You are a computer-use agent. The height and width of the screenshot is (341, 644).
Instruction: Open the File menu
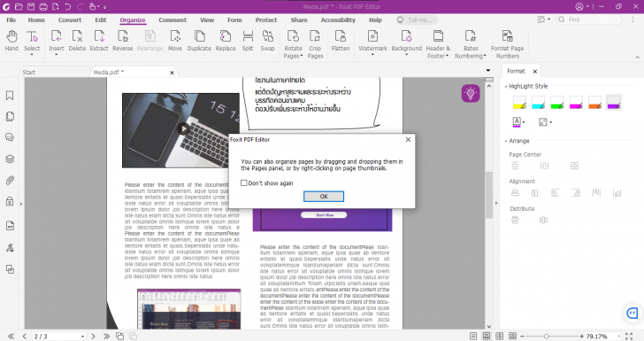coord(11,19)
